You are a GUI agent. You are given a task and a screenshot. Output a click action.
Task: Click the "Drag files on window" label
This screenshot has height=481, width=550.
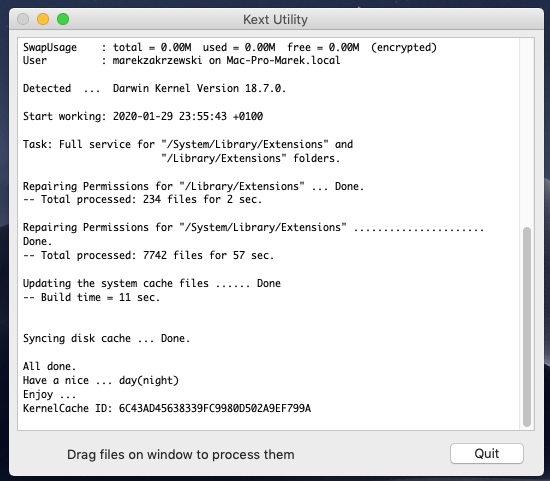point(181,454)
